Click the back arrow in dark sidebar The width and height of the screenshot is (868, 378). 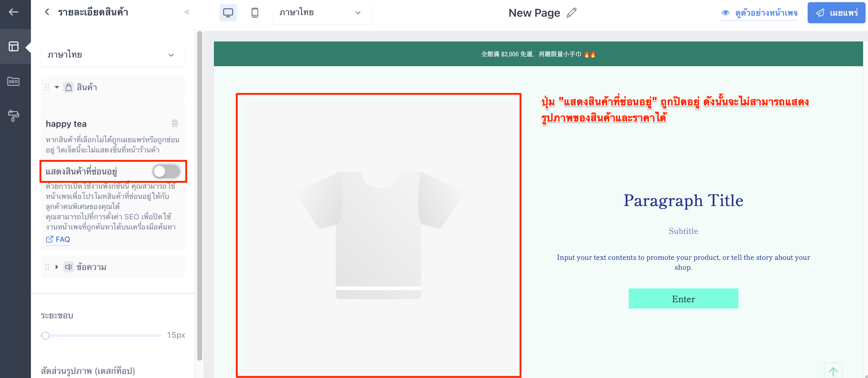tap(14, 12)
